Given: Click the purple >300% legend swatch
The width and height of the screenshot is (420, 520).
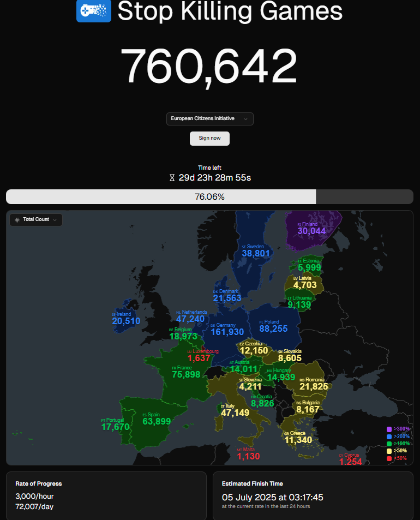Looking at the screenshot, I should coord(389,429).
